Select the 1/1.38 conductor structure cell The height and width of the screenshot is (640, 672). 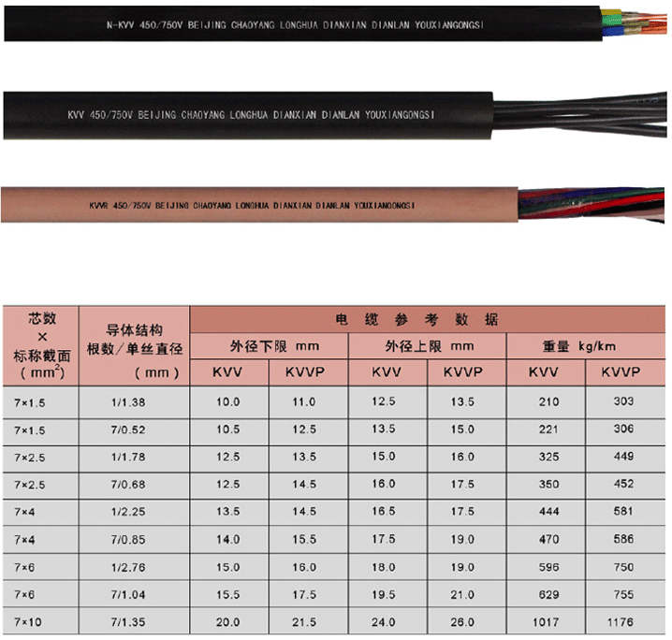pos(135,401)
